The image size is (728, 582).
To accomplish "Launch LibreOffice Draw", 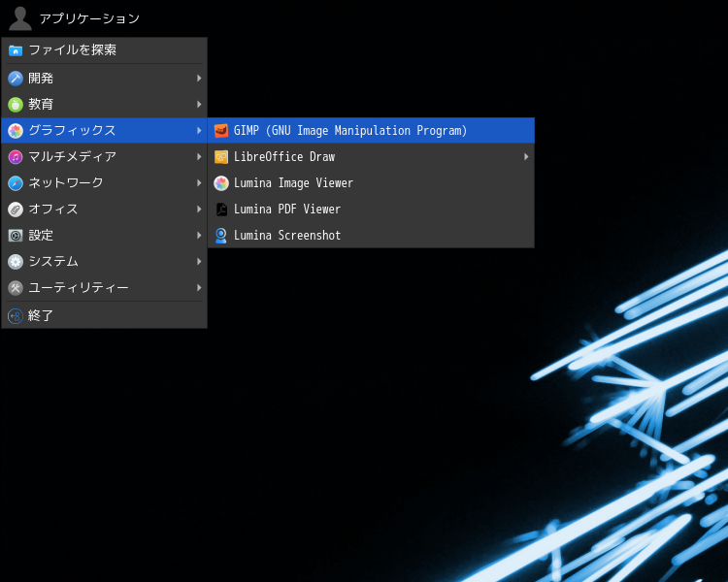I will [371, 157].
